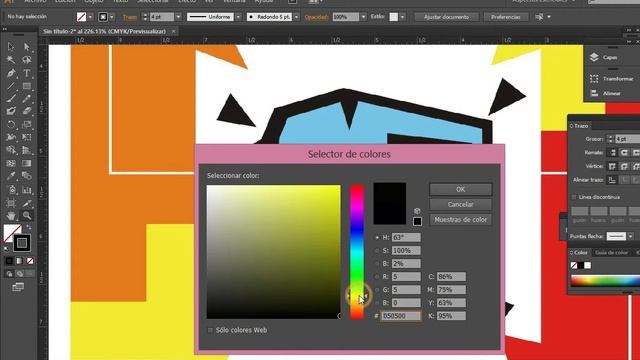Enable Línea discontinua checkbox in Trazo panel
Viewport: 640px width, 360px height.
(x=574, y=197)
